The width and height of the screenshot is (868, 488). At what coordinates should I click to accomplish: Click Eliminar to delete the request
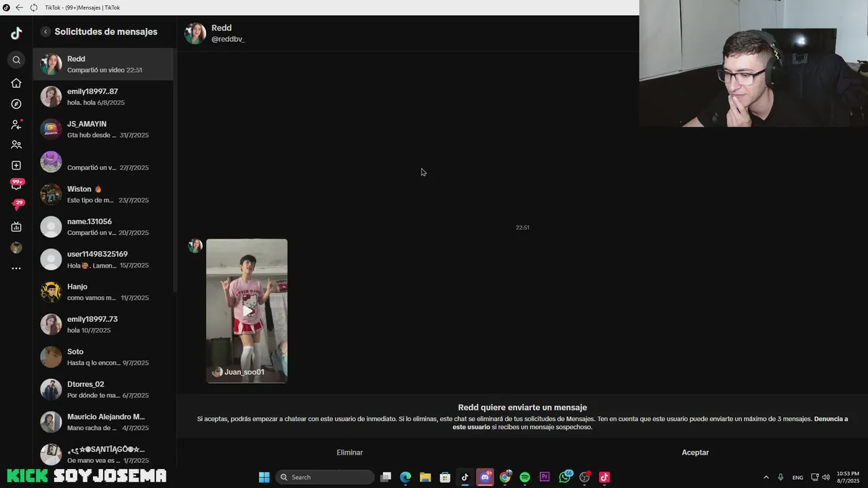tap(350, 452)
